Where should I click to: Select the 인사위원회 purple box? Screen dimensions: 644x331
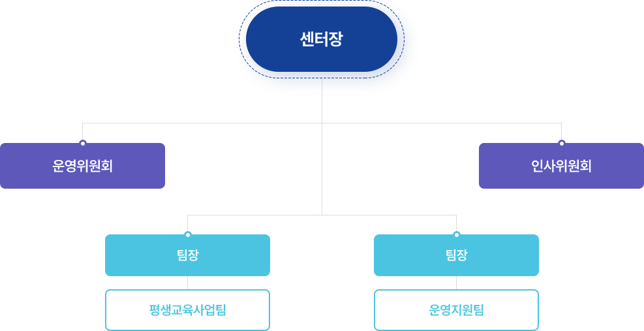point(561,166)
